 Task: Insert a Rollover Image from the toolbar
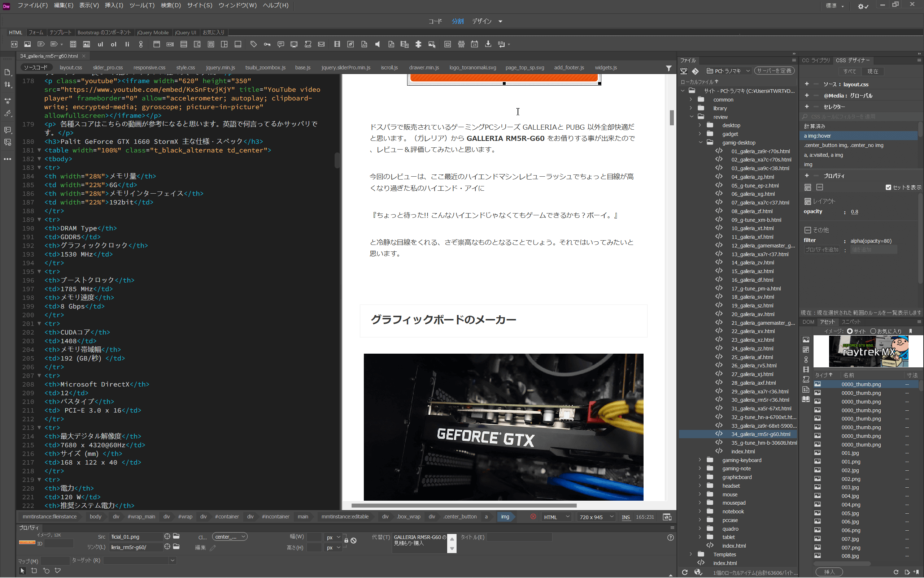coord(432,44)
